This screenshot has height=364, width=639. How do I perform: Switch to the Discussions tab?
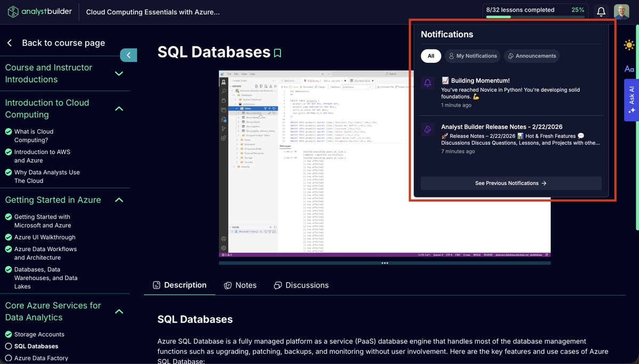[x=301, y=285]
